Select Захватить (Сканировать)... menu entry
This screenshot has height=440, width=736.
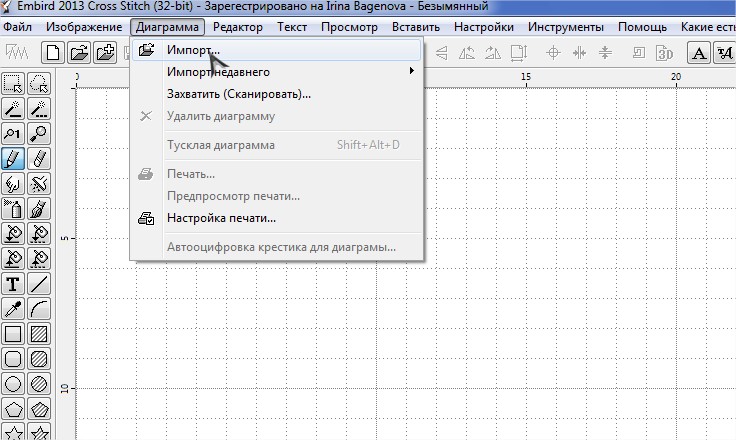(239, 94)
